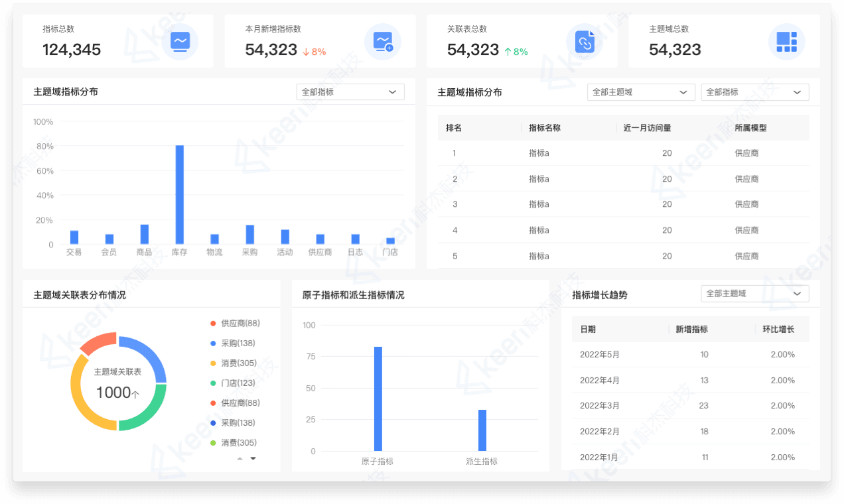Select the 环比增长 column header
The height and width of the screenshot is (504, 844).
coord(778,329)
